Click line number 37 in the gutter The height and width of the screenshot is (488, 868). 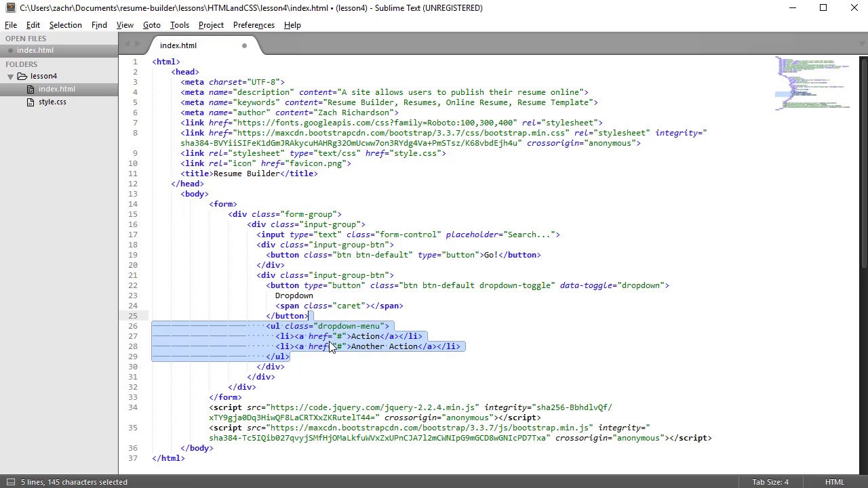133,458
